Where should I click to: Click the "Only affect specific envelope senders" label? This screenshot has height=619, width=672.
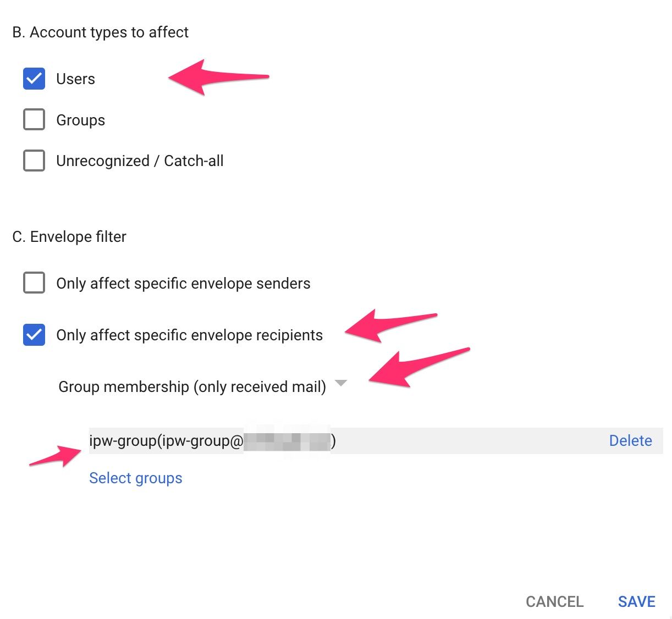click(183, 283)
